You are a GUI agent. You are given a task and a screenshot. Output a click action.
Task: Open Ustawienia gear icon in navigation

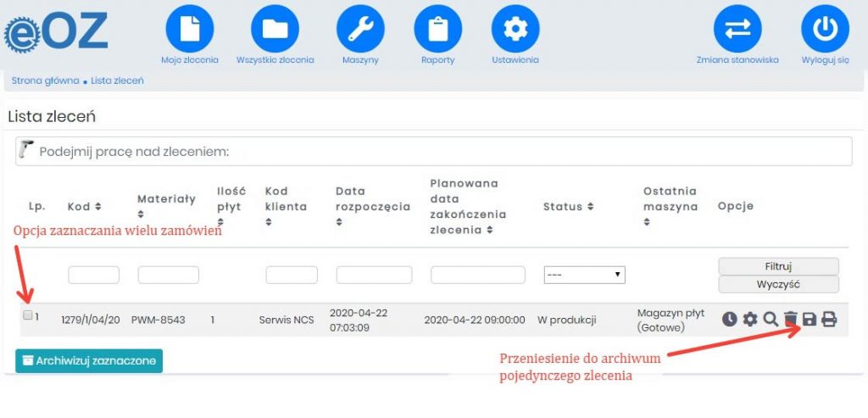click(515, 29)
